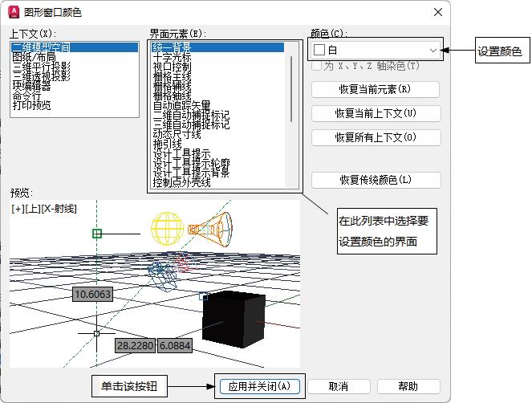Select 十字光标 in interface elements list

(x=172, y=58)
